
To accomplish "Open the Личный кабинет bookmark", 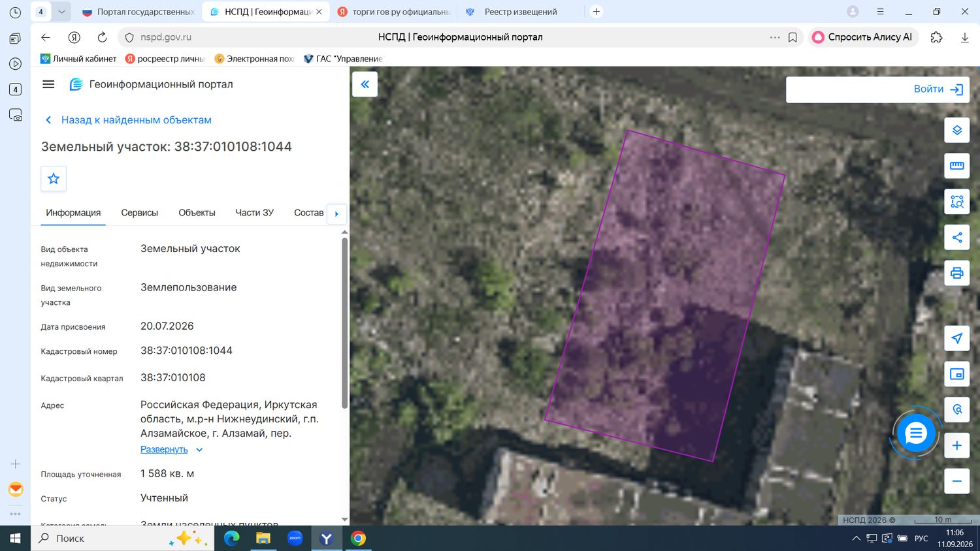I will coord(78,59).
